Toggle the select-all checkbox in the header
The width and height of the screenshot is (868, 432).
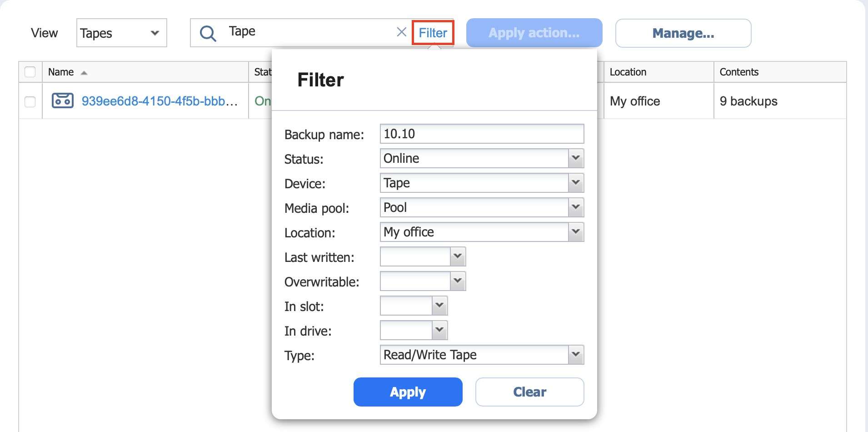[30, 72]
